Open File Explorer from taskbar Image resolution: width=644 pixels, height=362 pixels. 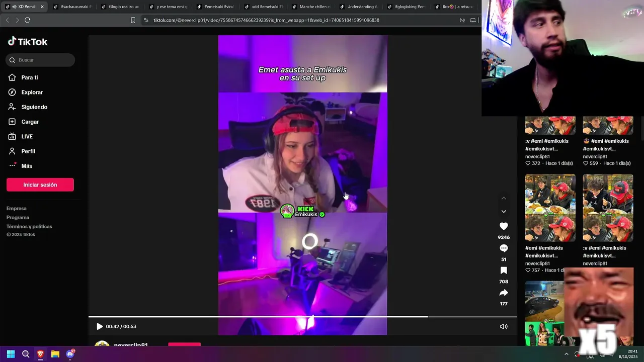(55, 354)
